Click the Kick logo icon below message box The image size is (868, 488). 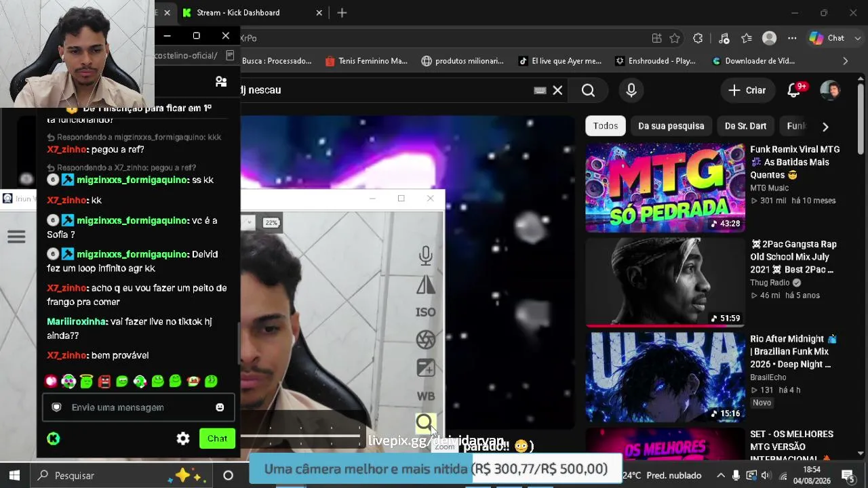[x=54, y=439]
